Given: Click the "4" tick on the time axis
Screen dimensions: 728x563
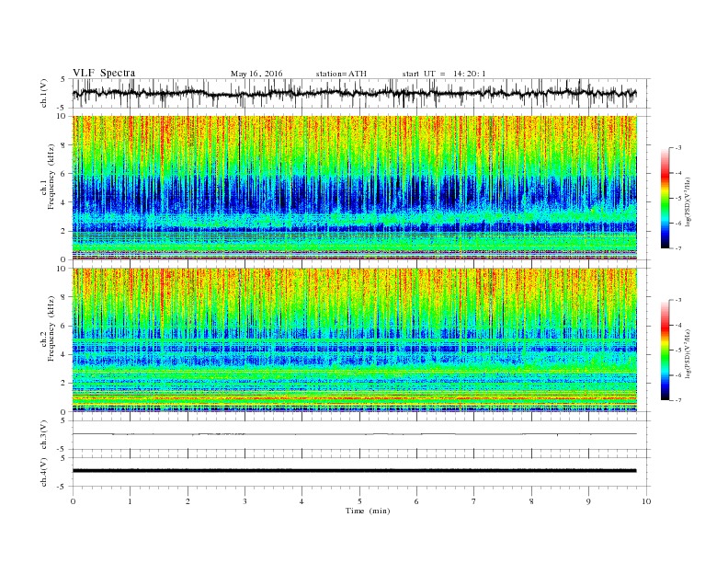Looking at the screenshot, I should coord(301,501).
